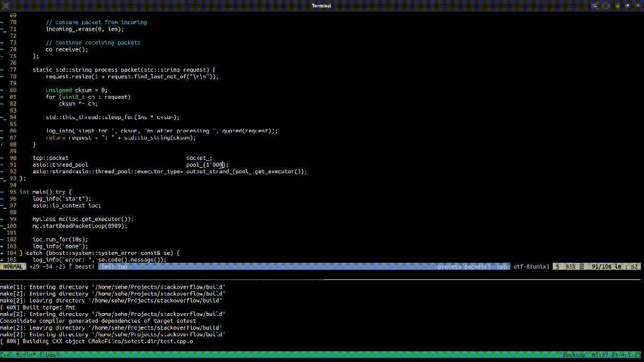Click 'unsigned cksum = 0;' on line 80
The width and height of the screenshot is (644, 362).
pyautogui.click(x=76, y=90)
